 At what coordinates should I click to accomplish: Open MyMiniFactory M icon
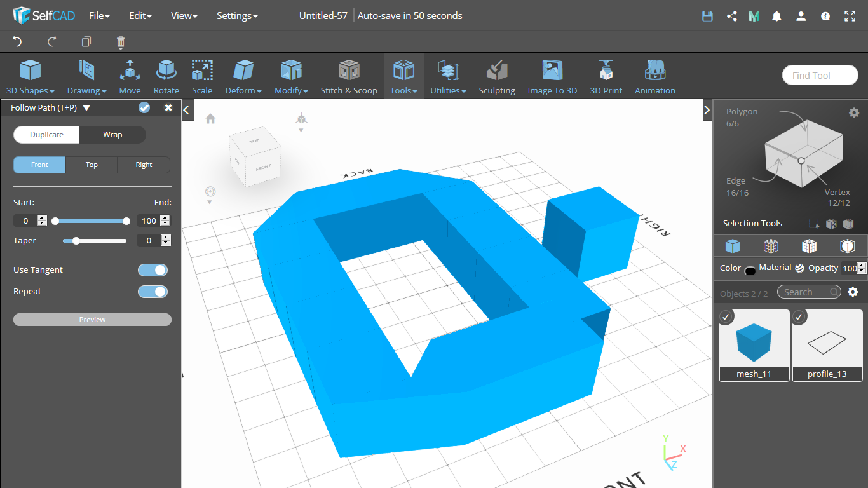[x=754, y=17]
